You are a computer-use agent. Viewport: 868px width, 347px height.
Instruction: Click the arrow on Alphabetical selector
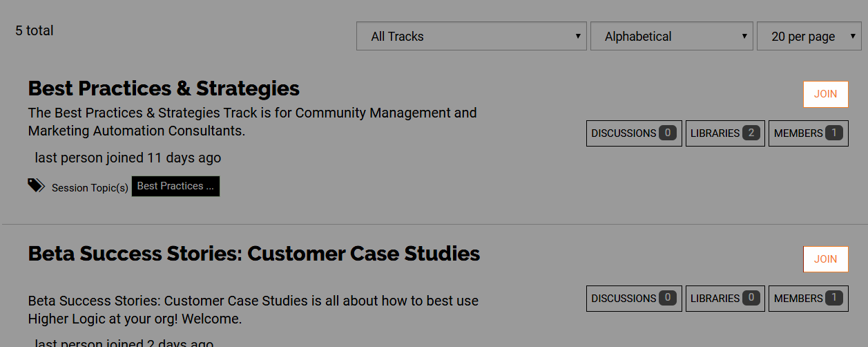click(x=744, y=37)
